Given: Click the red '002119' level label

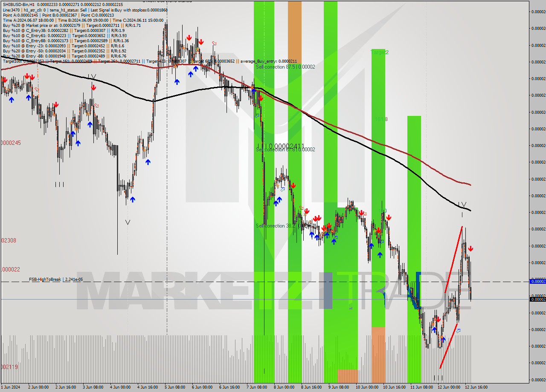Looking at the screenshot, I should click(9, 367).
